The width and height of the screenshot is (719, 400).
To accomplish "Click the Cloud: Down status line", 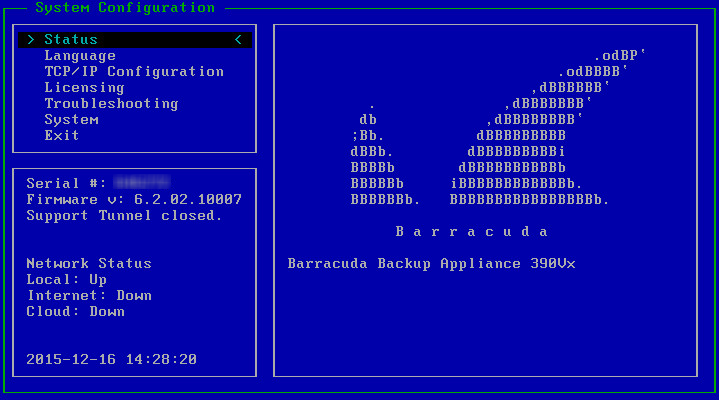I will coord(76,311).
